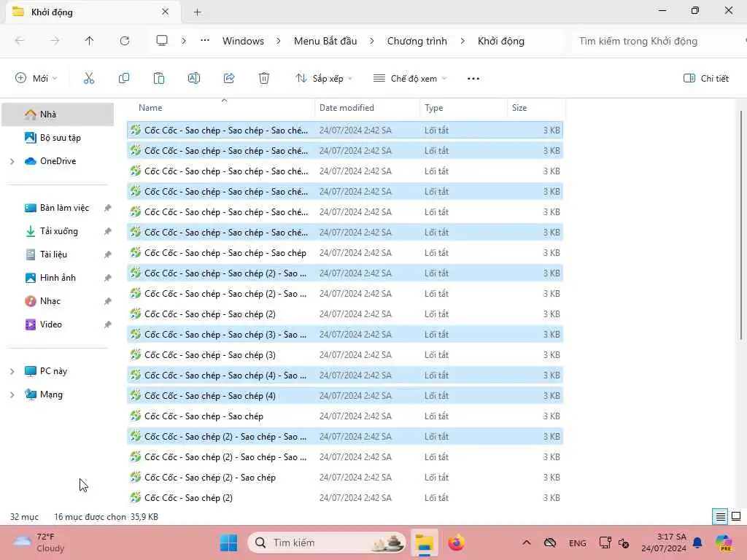This screenshot has height=560, width=747.
Task: Click the file list vertical scrollbar
Action: pyautogui.click(x=741, y=224)
